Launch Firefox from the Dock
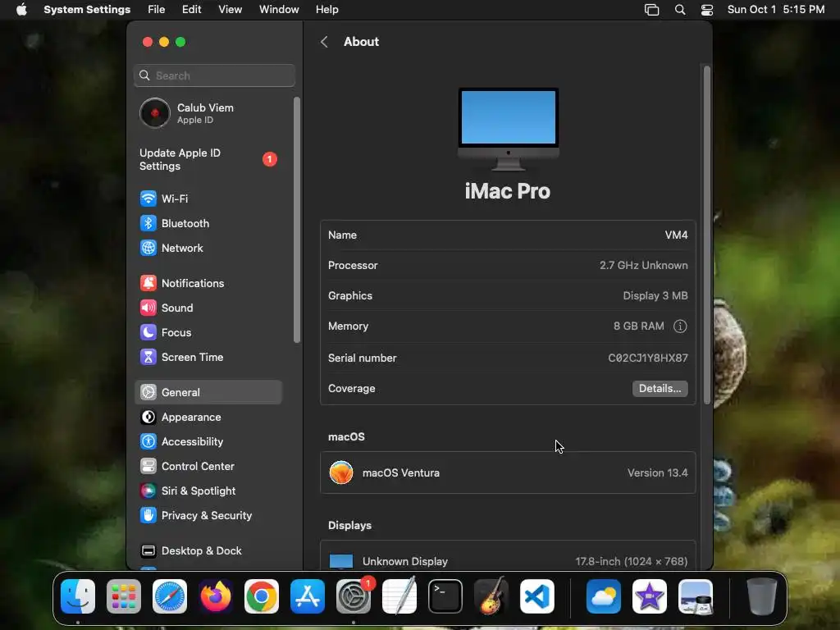The height and width of the screenshot is (630, 840). pyautogui.click(x=216, y=596)
